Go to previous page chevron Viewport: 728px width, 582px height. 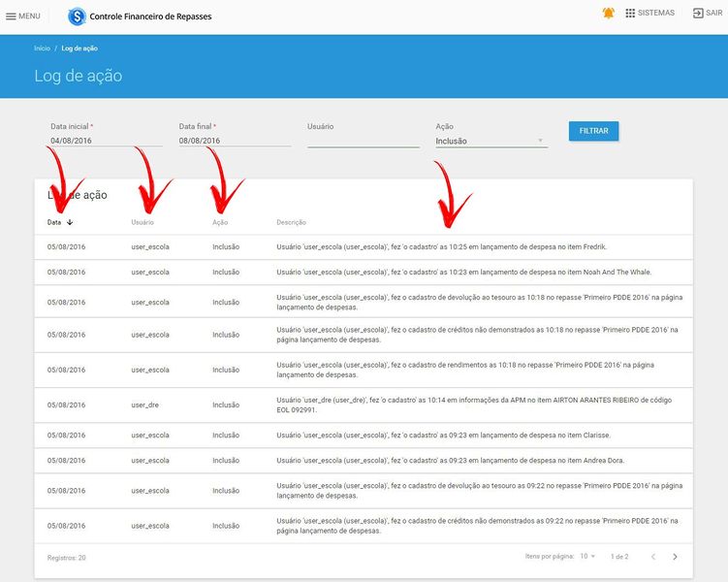click(653, 557)
